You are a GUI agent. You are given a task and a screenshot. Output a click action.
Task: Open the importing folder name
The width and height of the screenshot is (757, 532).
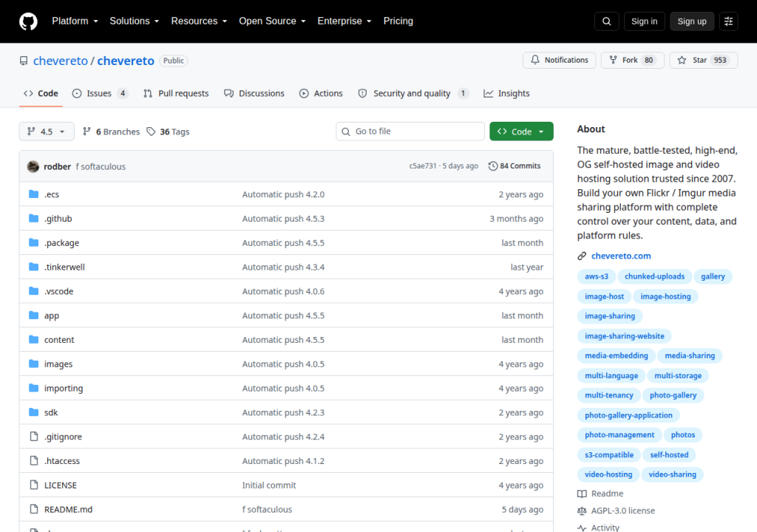click(64, 388)
